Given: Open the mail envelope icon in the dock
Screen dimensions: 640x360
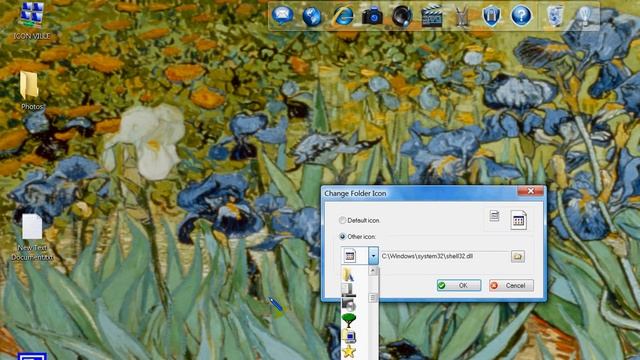Looking at the screenshot, I should pos(282,16).
